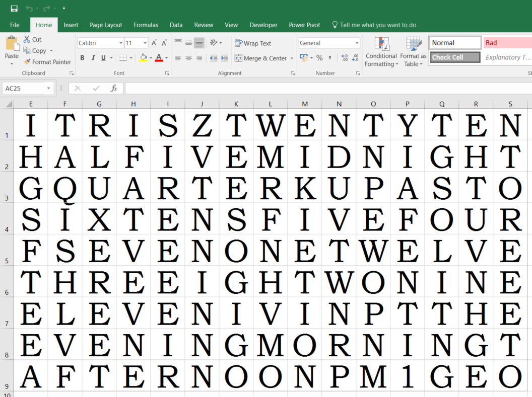The height and width of the screenshot is (397, 532).
Task: Open the Font Color dropdown arrow
Action: (x=167, y=58)
